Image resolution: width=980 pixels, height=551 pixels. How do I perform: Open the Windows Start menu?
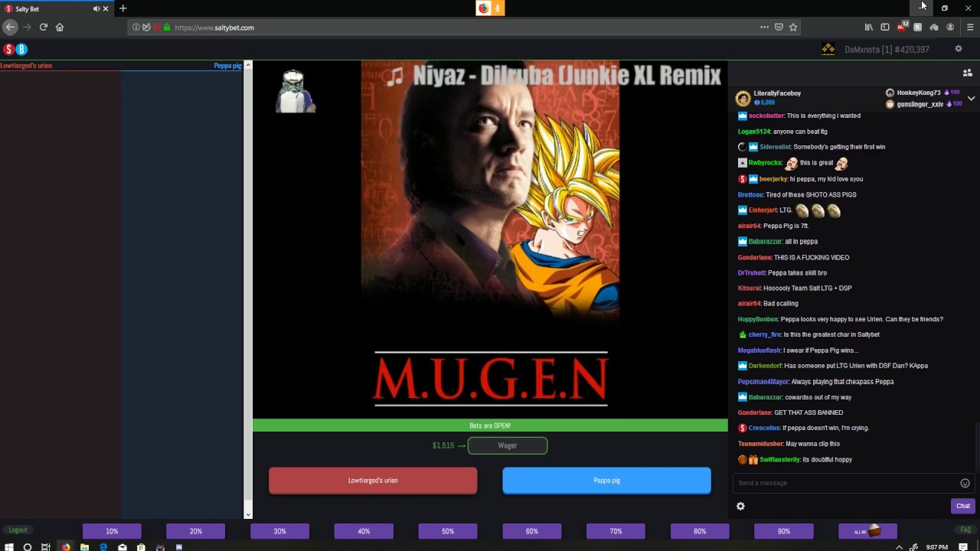[8, 547]
